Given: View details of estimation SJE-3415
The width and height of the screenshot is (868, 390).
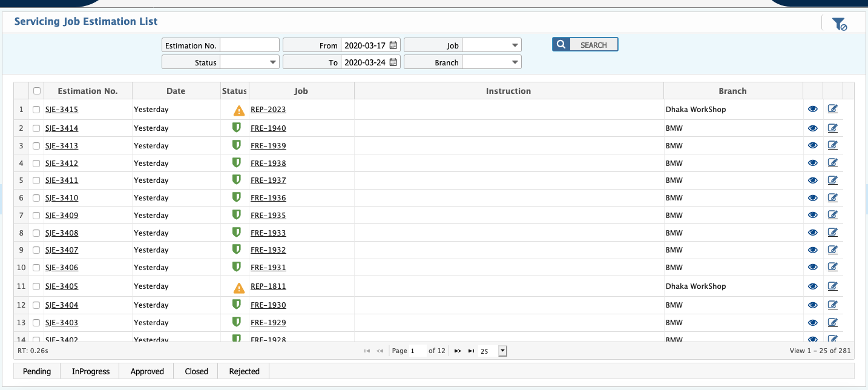Looking at the screenshot, I should (813, 109).
